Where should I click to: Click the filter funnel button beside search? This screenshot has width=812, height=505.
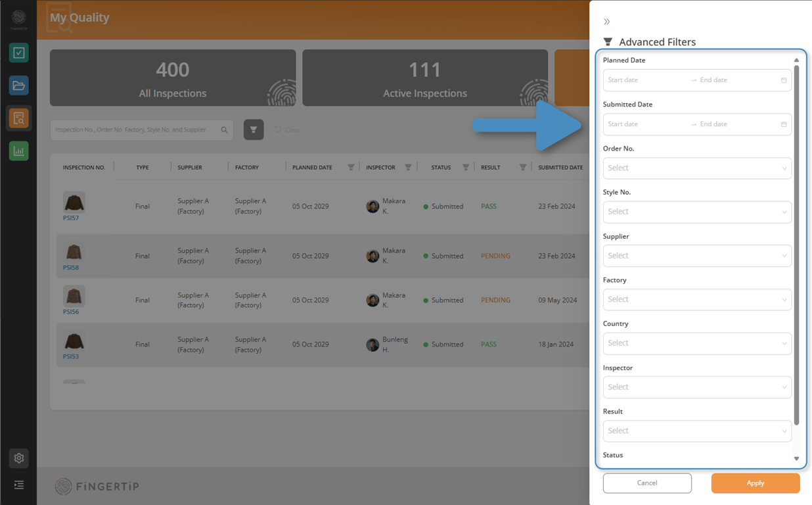[x=254, y=130]
